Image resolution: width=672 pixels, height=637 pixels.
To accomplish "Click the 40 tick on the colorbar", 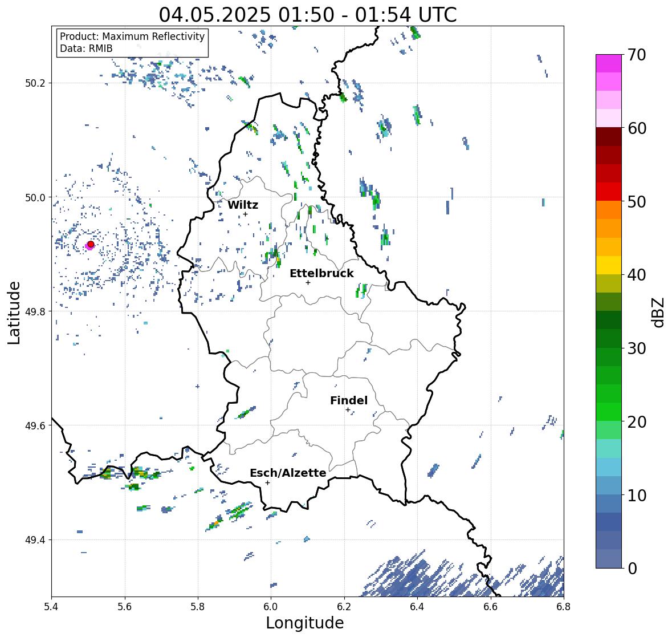I will pos(636,275).
